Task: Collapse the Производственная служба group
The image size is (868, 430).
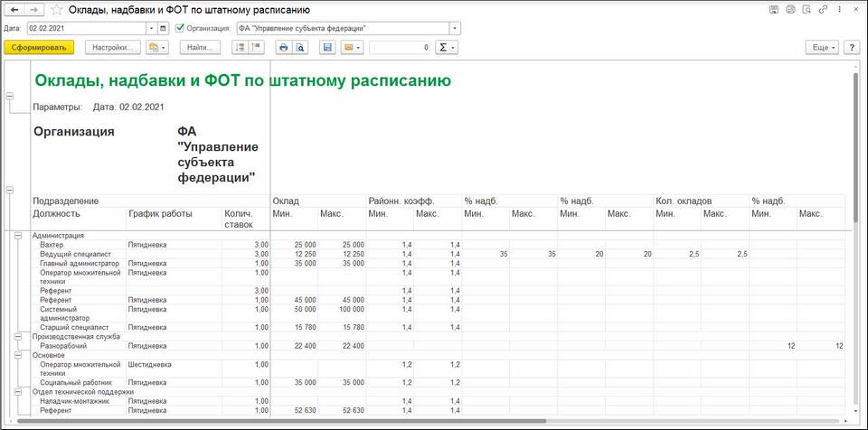Action: click(18, 336)
